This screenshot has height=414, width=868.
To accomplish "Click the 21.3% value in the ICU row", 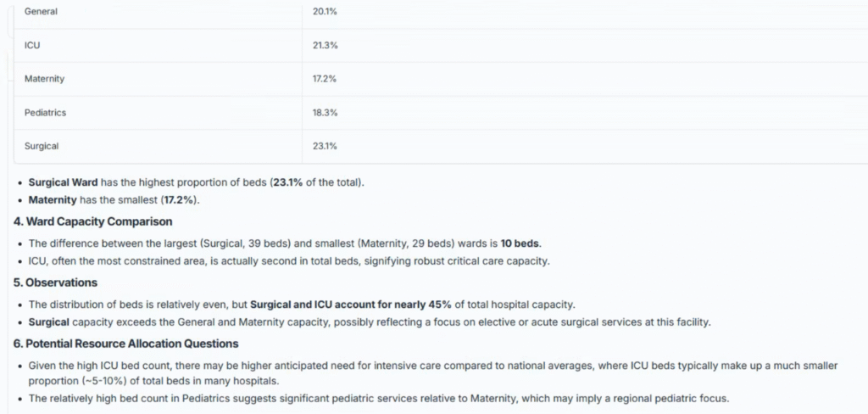I will click(325, 45).
